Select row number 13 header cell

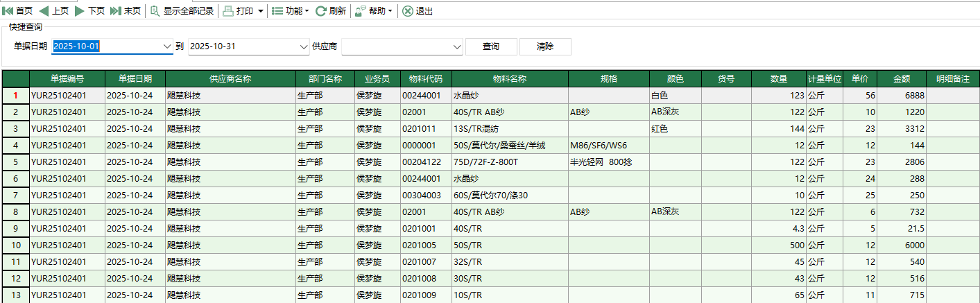[15, 295]
